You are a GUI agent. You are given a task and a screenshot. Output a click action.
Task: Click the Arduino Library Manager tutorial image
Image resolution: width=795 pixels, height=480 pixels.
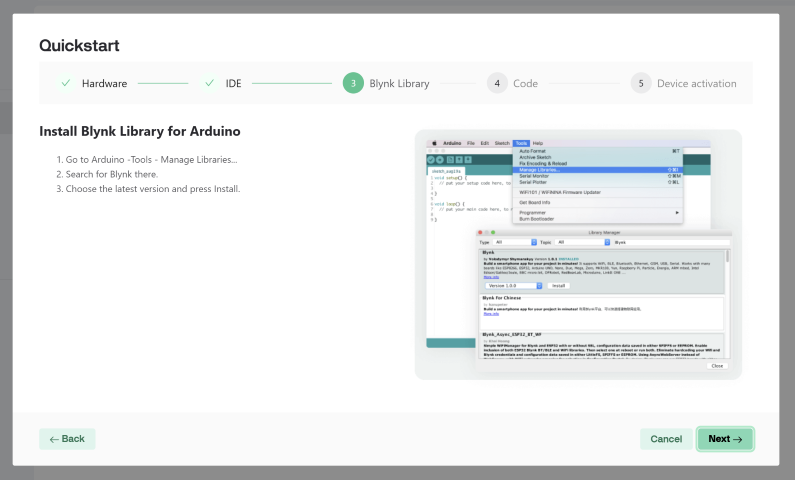pyautogui.click(x=578, y=254)
